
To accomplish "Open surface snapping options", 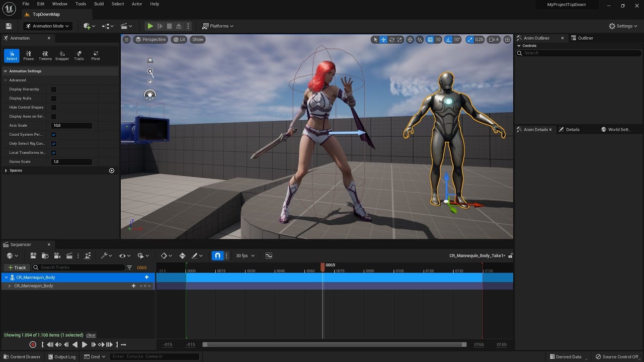I will point(420,40).
